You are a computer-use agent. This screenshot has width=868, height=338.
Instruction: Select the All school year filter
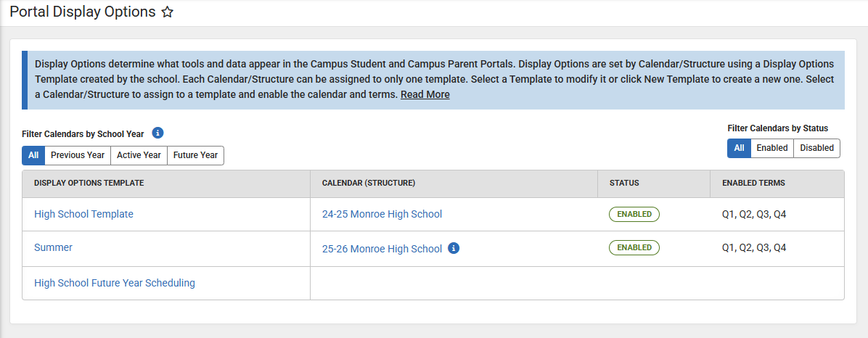pyautogui.click(x=33, y=155)
